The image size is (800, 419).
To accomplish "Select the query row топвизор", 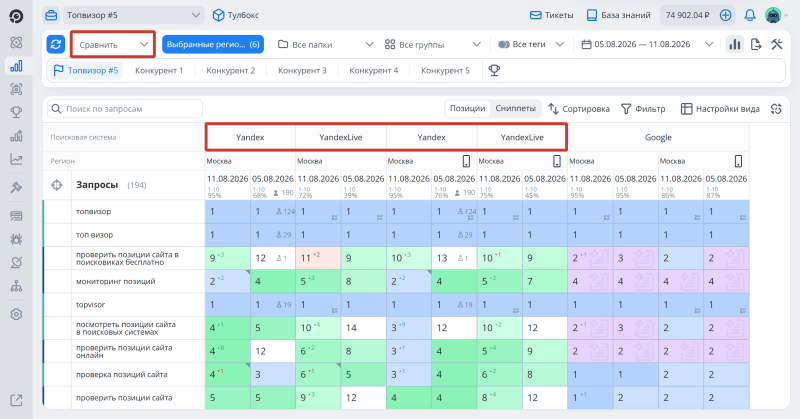I will pyautogui.click(x=93, y=211).
